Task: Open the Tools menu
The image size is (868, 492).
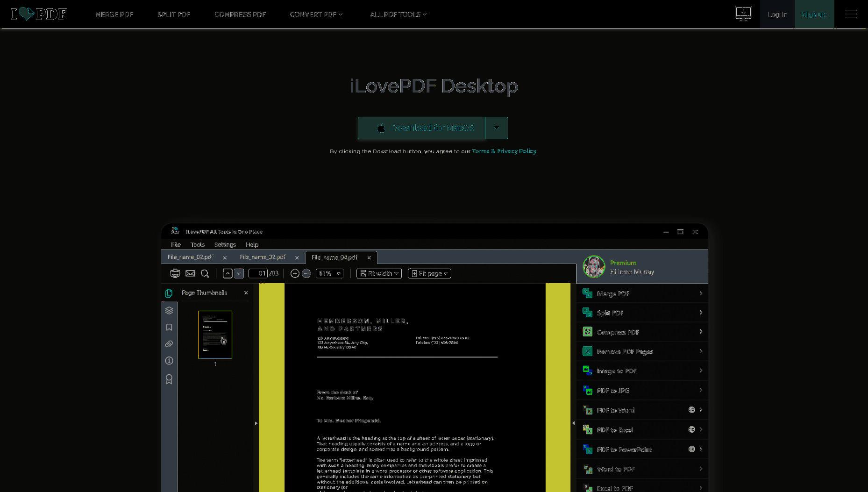Action: pos(198,244)
